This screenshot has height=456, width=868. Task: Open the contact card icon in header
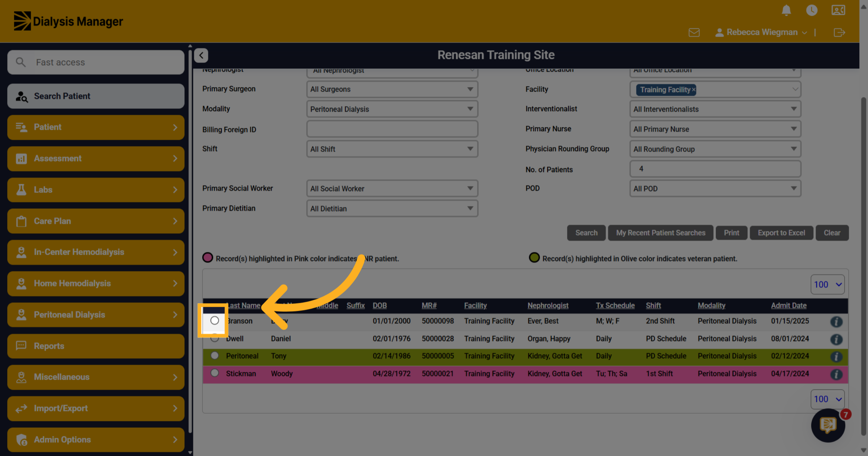click(838, 10)
